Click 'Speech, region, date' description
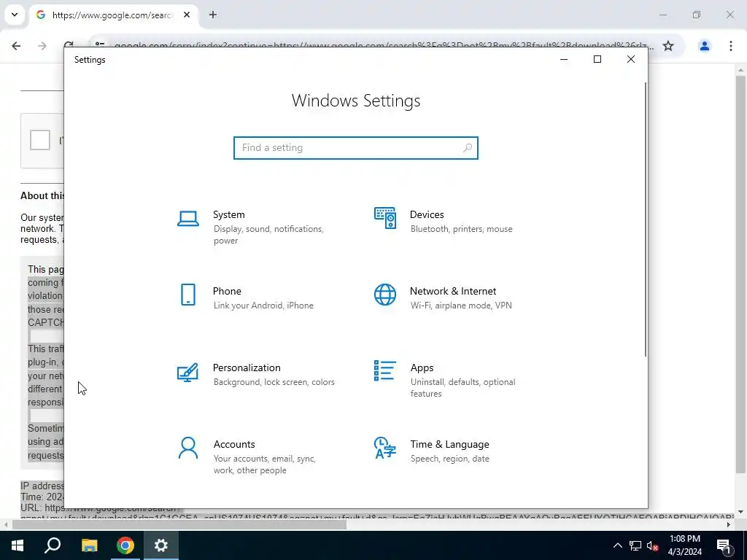 coord(449,459)
